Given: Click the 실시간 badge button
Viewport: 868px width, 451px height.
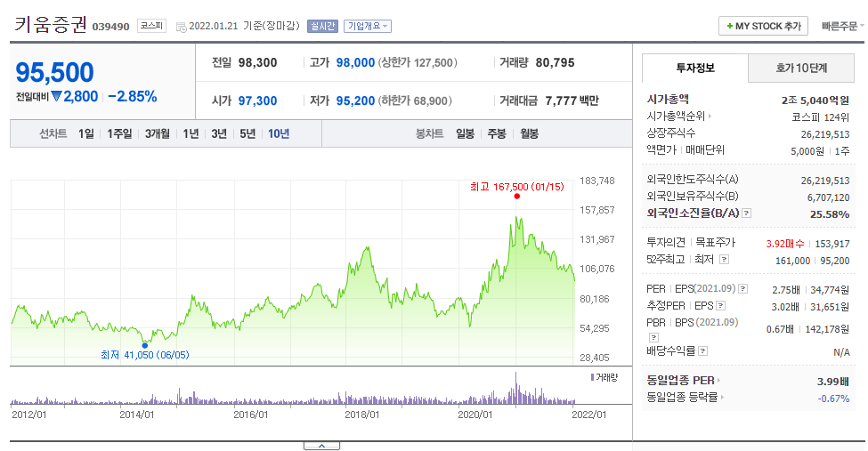Looking at the screenshot, I should pyautogui.click(x=322, y=26).
